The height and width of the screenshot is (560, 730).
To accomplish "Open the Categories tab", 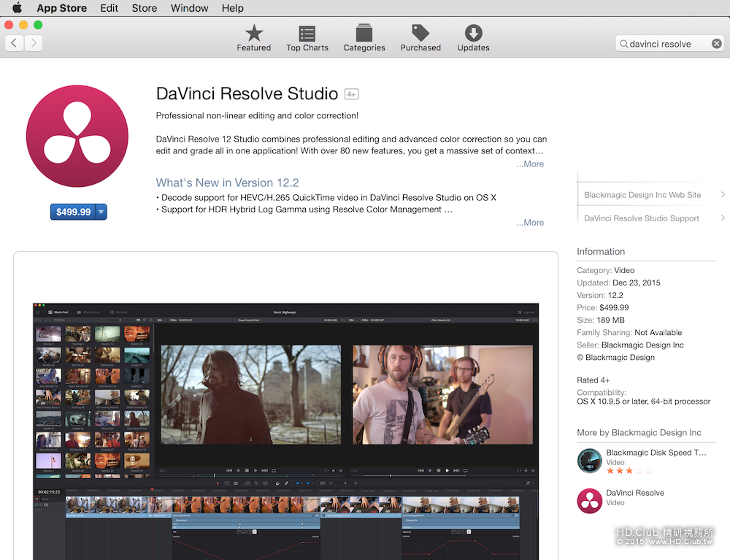I will [x=364, y=38].
